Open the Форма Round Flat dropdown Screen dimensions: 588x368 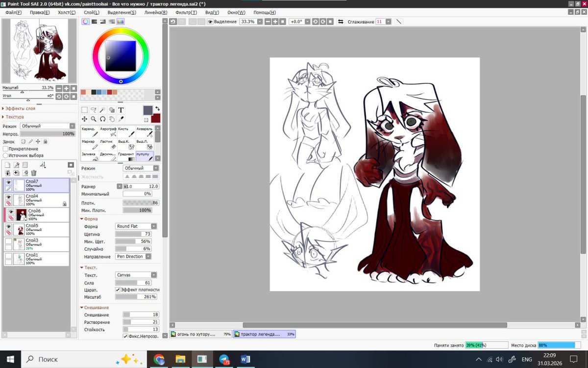coord(136,226)
